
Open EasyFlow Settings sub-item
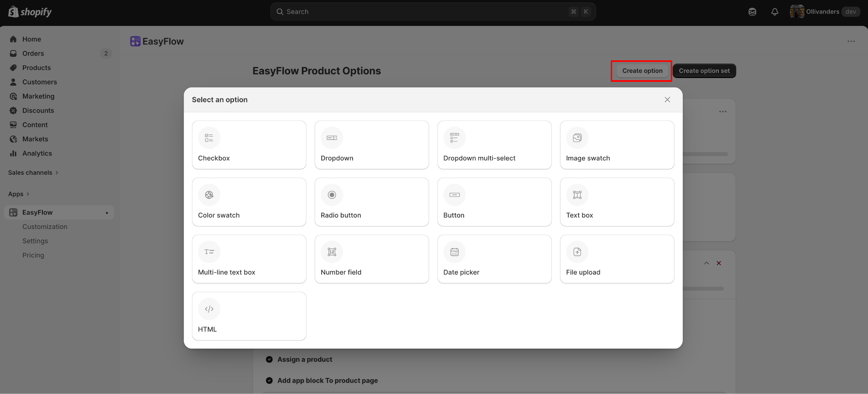[35, 241]
